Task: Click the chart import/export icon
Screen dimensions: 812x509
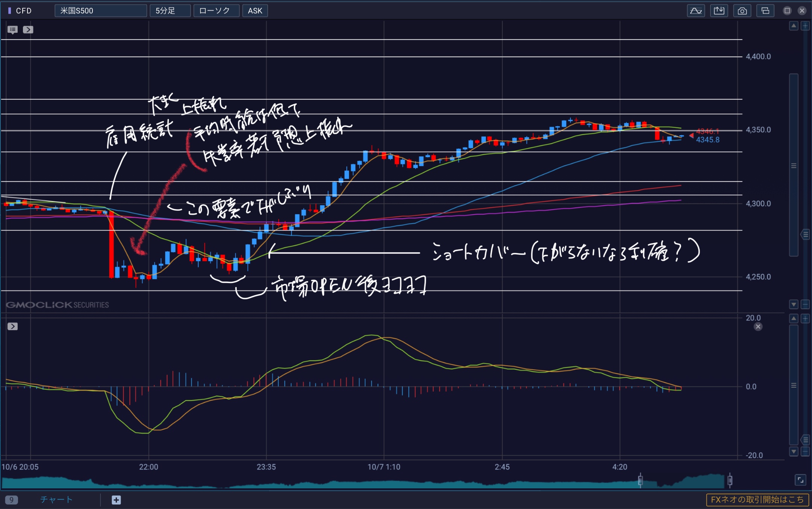Action: 719,11
